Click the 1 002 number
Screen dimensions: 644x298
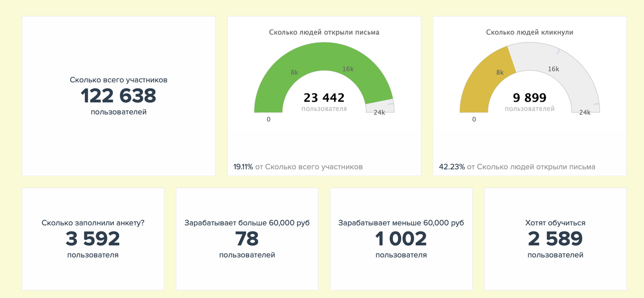(401, 239)
